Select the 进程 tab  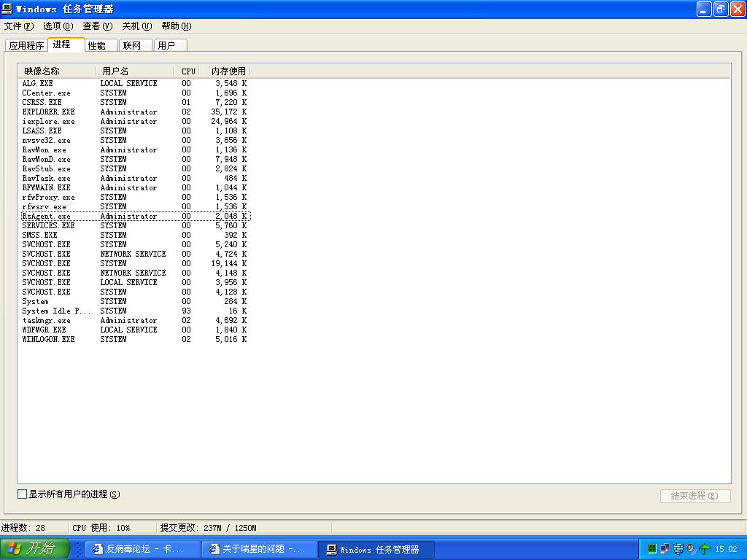click(x=66, y=44)
